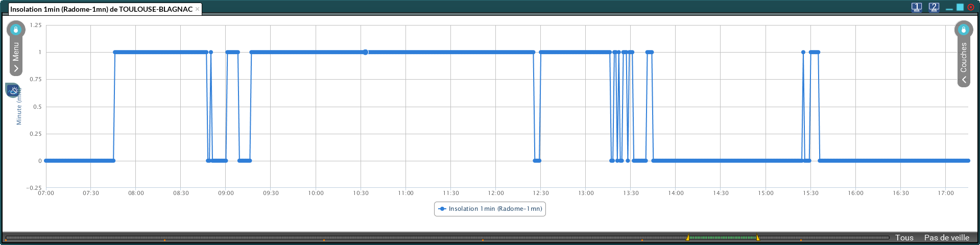Click right yellow marker on timeline
Viewport: 980px width, 245px height.
[757, 238]
